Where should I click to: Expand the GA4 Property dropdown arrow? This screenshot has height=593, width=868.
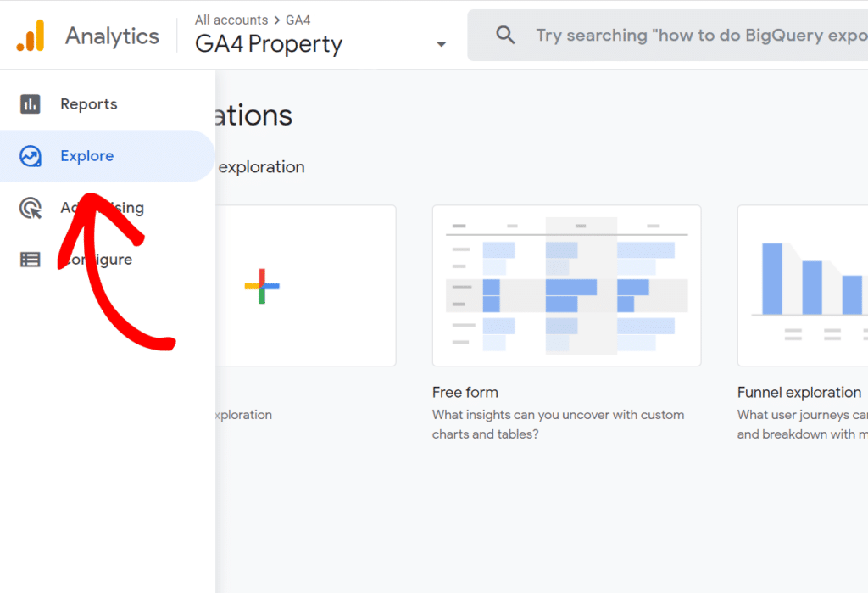(441, 44)
